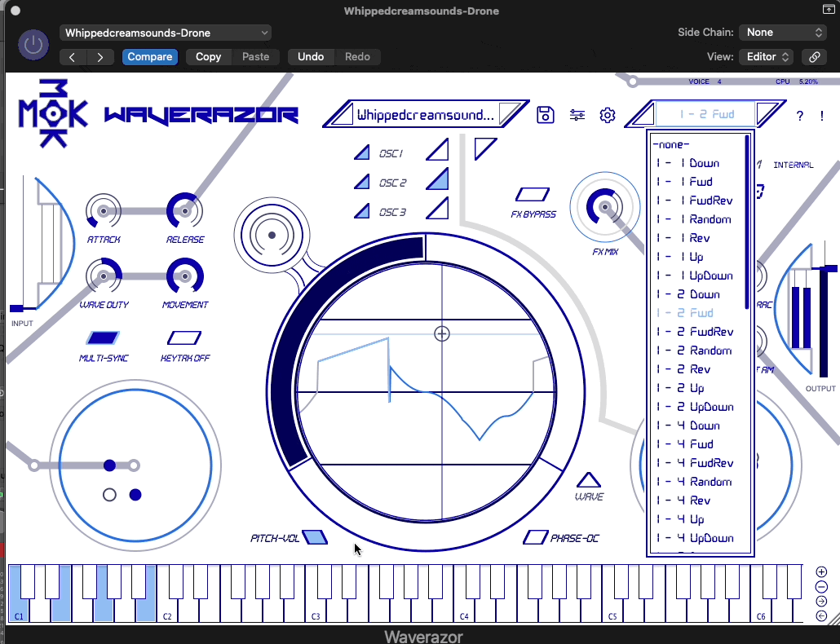The width and height of the screenshot is (840, 644).
Task: Click the exclamation mark icon
Action: point(822,116)
